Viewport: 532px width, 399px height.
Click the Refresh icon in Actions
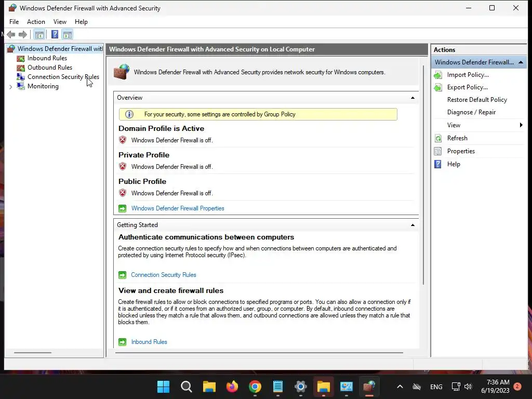[x=438, y=138]
